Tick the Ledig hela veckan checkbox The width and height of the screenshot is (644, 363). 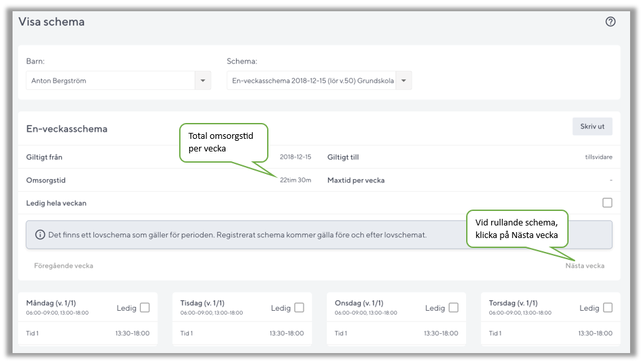pyautogui.click(x=607, y=203)
